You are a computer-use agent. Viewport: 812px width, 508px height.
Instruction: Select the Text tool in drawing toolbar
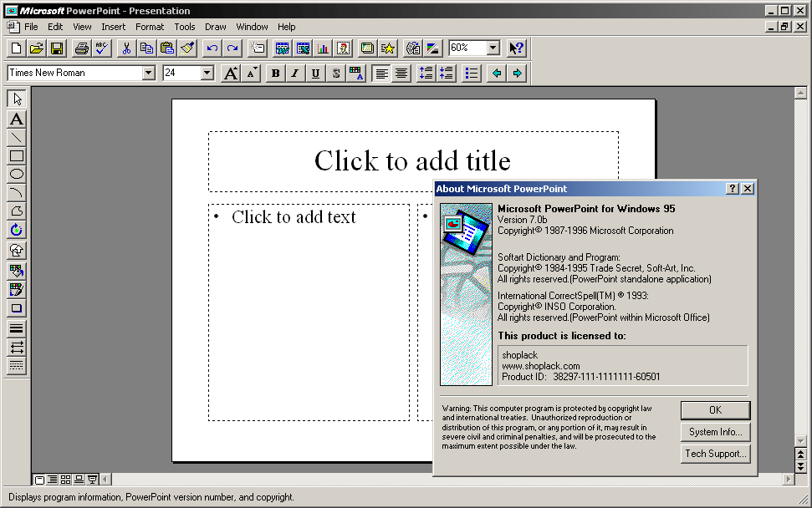coord(17,119)
